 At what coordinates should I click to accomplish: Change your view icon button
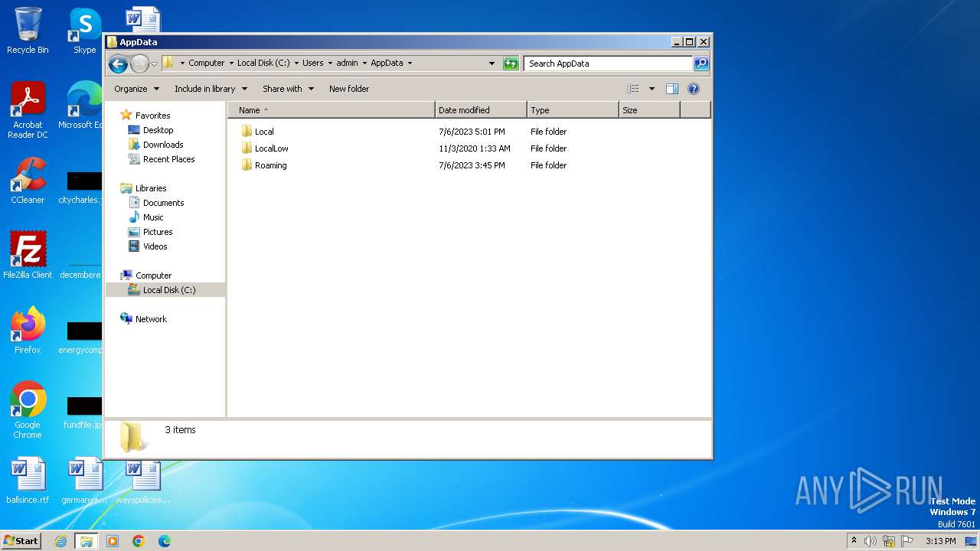click(x=633, y=89)
